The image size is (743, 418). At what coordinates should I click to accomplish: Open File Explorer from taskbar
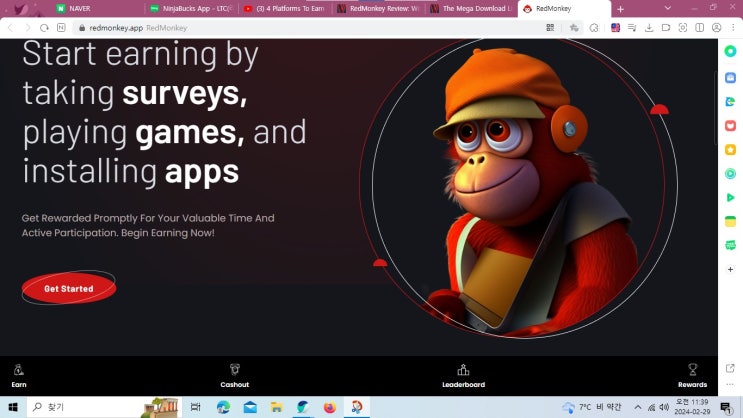click(x=277, y=407)
